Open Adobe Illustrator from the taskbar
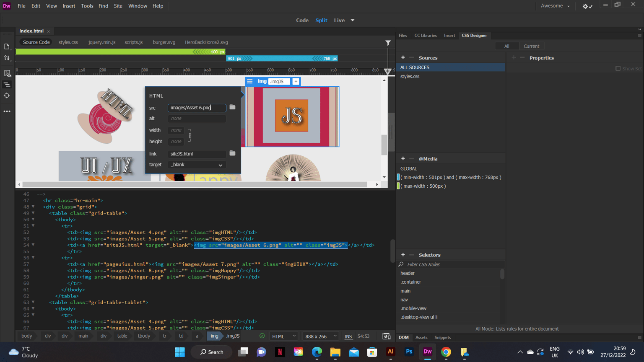644x362 pixels. 390,352
